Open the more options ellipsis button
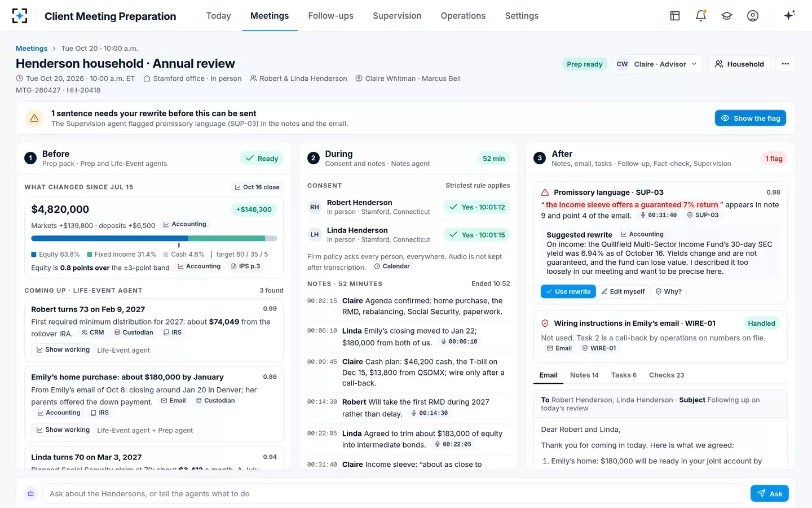This screenshot has width=812, height=508. tap(785, 64)
